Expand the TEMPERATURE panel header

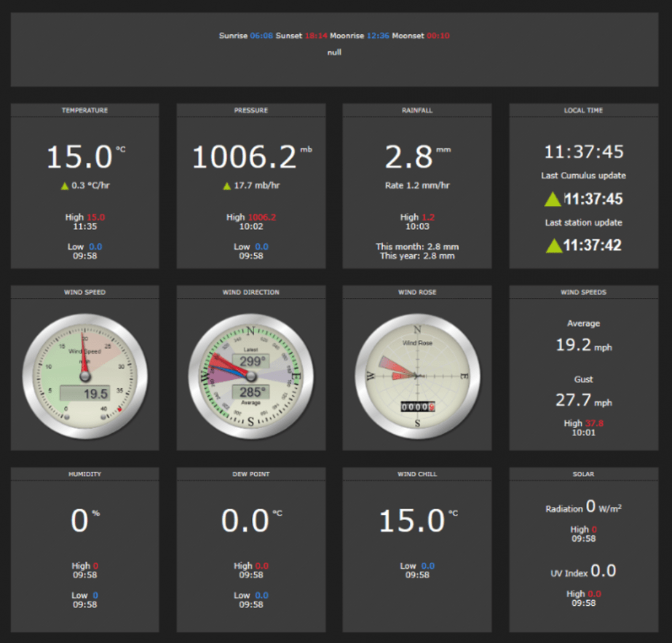[84, 110]
